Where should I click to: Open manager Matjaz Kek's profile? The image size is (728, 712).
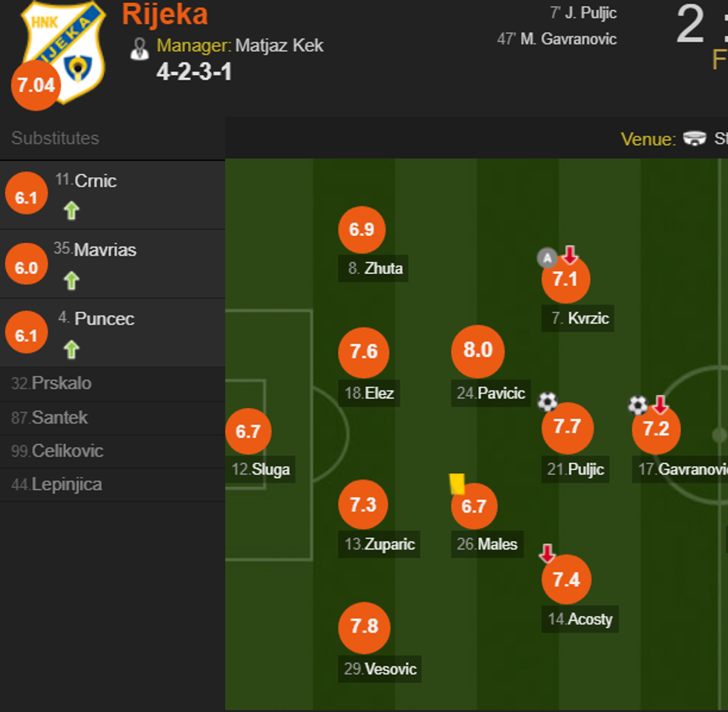(279, 45)
